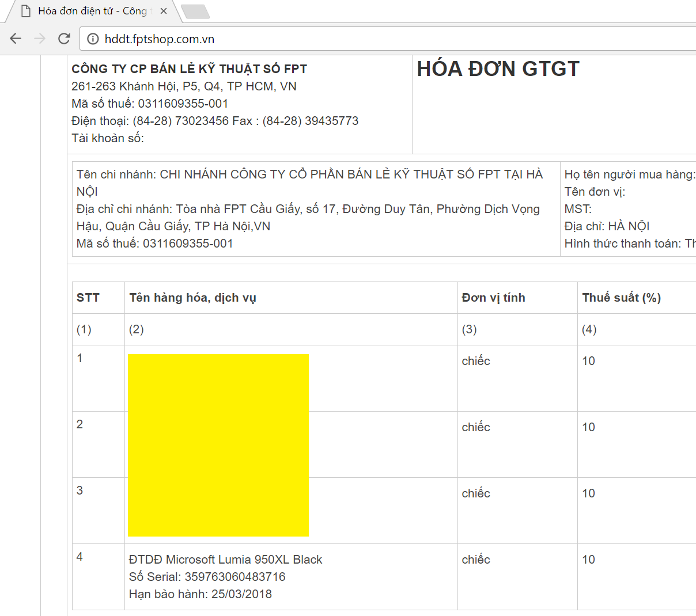Click the serial number 359763060483716
The image size is (696, 616).
tap(207, 577)
